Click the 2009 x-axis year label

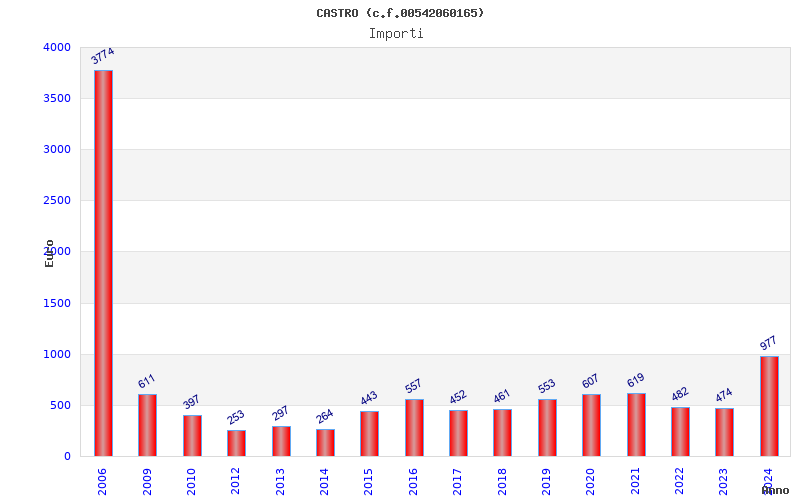147,482
